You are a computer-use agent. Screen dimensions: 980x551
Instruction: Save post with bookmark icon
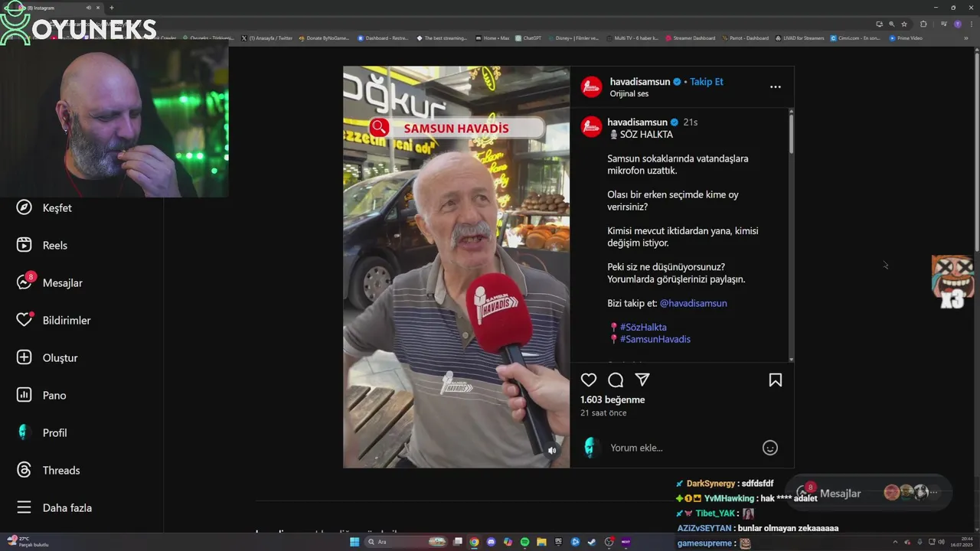[775, 380]
